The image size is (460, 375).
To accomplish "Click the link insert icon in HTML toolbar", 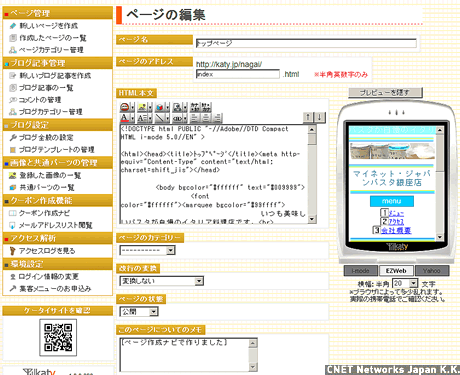I will pyautogui.click(x=177, y=107).
